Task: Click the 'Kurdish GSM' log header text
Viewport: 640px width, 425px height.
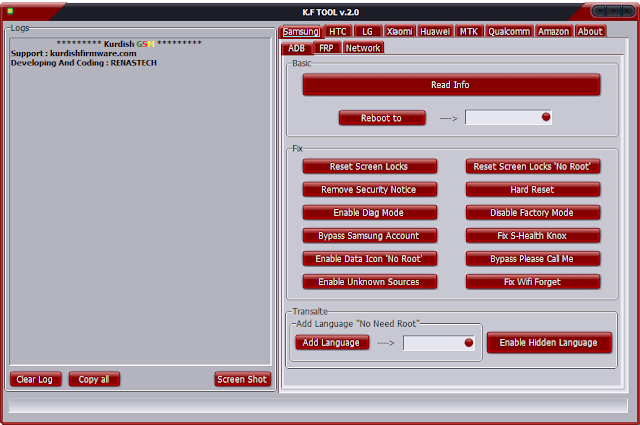Action: [x=129, y=44]
